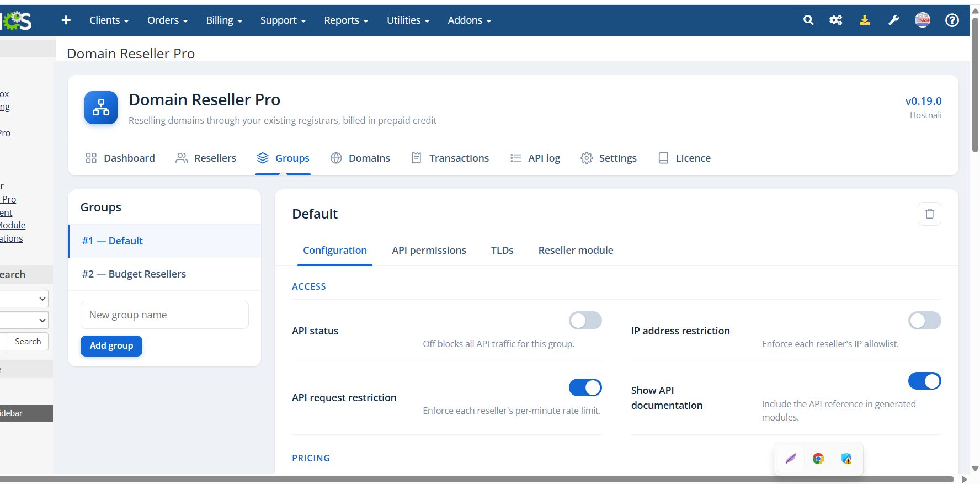Enable the API status toggle
This screenshot has width=980, height=484.
click(x=585, y=321)
